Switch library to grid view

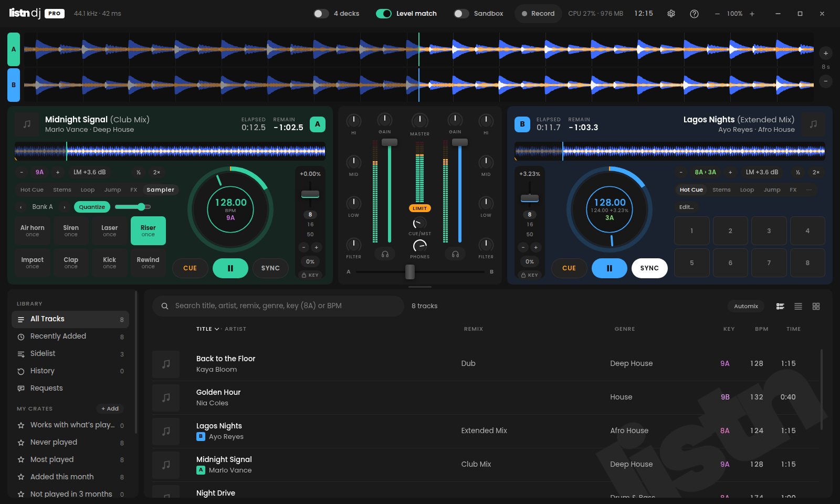coord(816,306)
